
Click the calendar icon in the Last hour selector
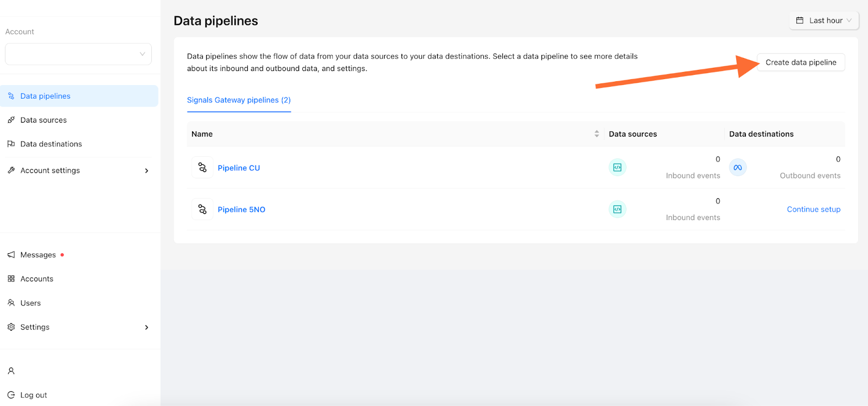pos(800,21)
